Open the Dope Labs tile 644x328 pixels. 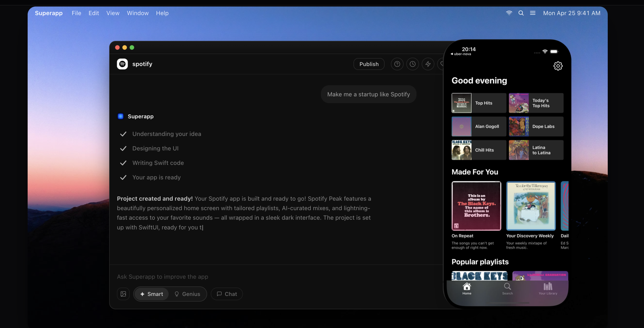tap(536, 127)
